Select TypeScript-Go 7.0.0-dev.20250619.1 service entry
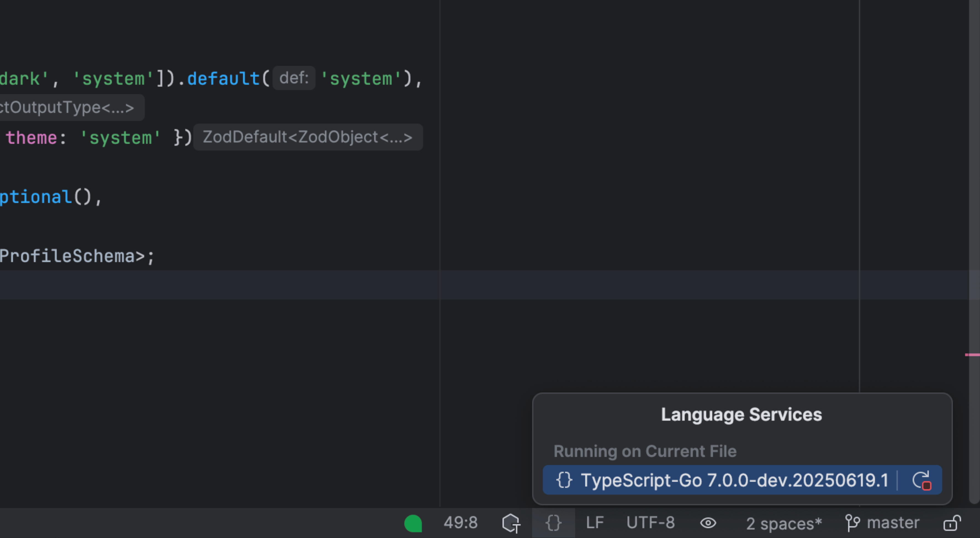980x538 pixels. [734, 480]
